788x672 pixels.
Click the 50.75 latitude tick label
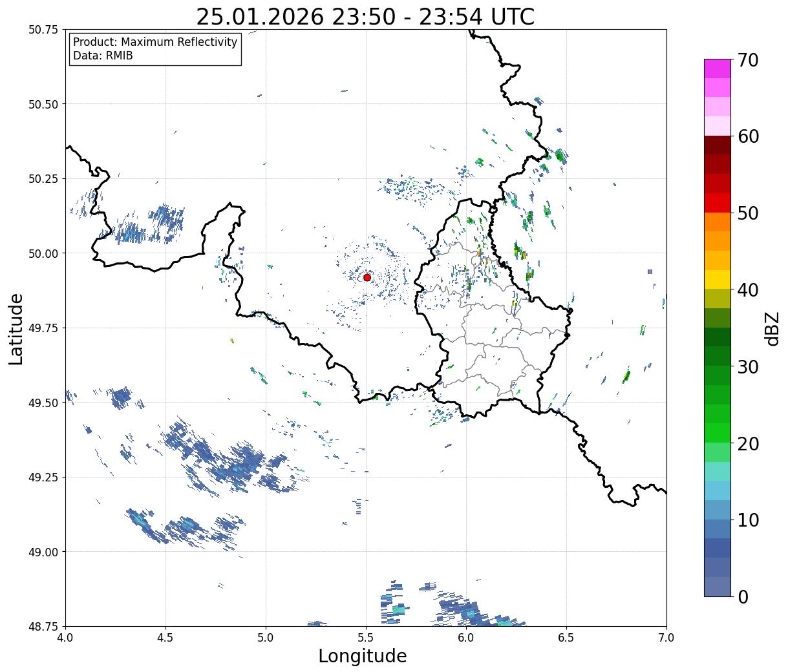pyautogui.click(x=44, y=30)
